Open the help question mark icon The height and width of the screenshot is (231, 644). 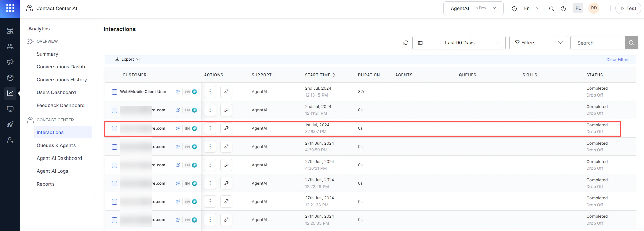tap(563, 9)
